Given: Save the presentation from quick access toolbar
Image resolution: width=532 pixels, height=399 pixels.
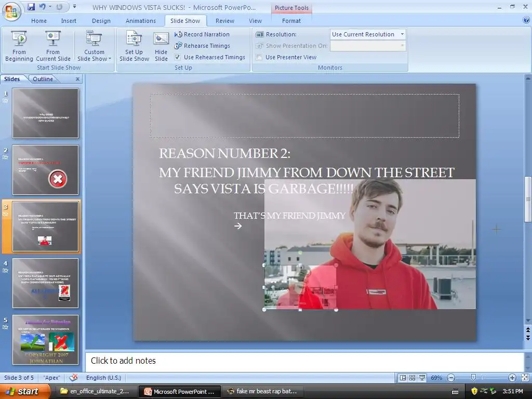Looking at the screenshot, I should coord(31,7).
